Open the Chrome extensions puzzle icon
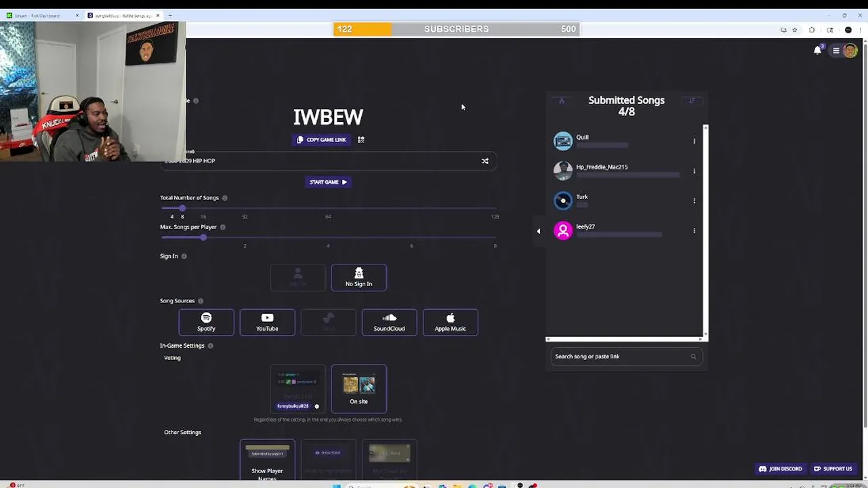The width and height of the screenshot is (868, 488). click(812, 30)
